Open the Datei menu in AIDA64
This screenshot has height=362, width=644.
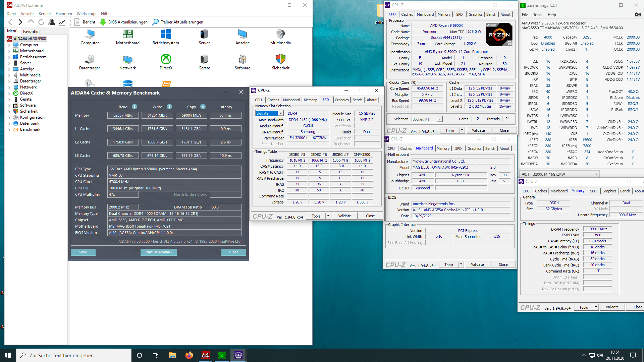pyautogui.click(x=11, y=14)
